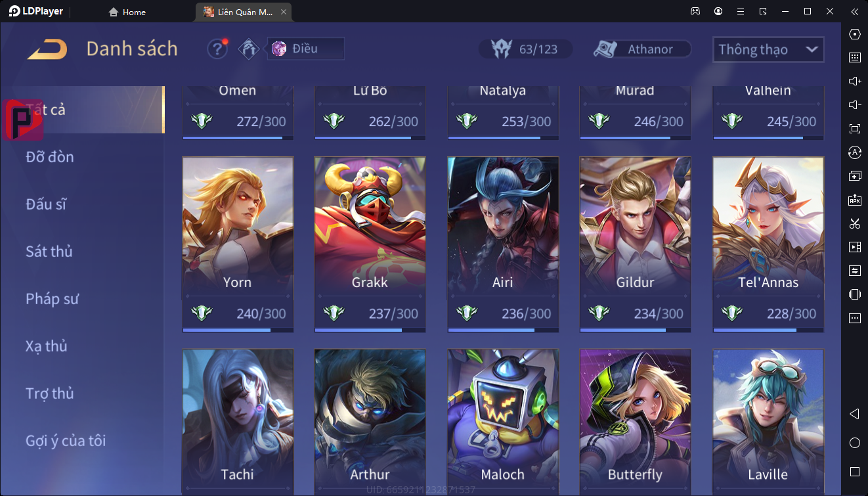Open the LDPlayer hamburger menu

click(x=741, y=11)
